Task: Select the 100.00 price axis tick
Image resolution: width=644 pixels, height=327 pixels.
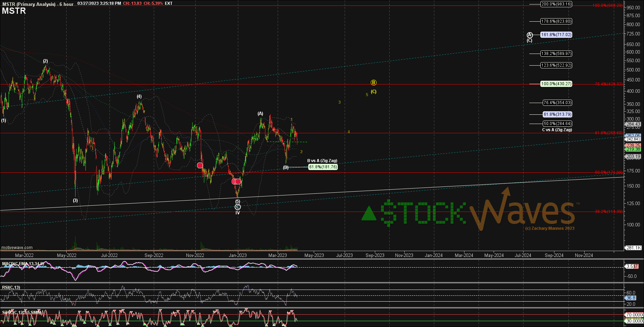Action: pos(633,225)
